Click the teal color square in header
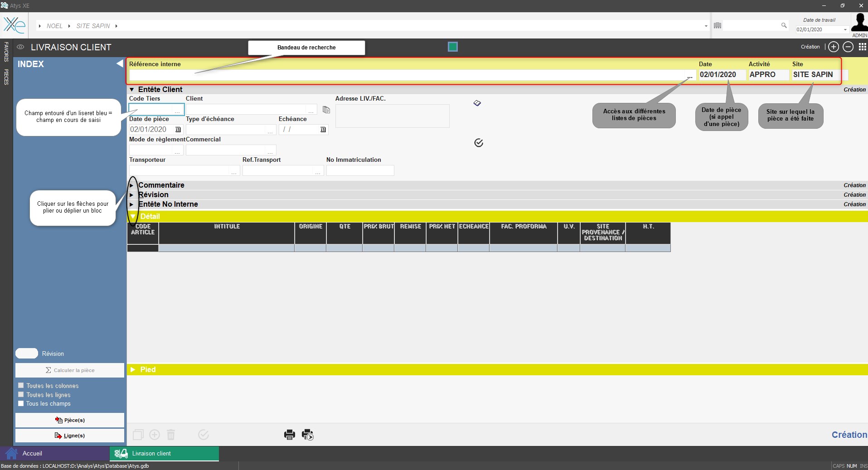The width and height of the screenshot is (868, 470). tap(452, 47)
